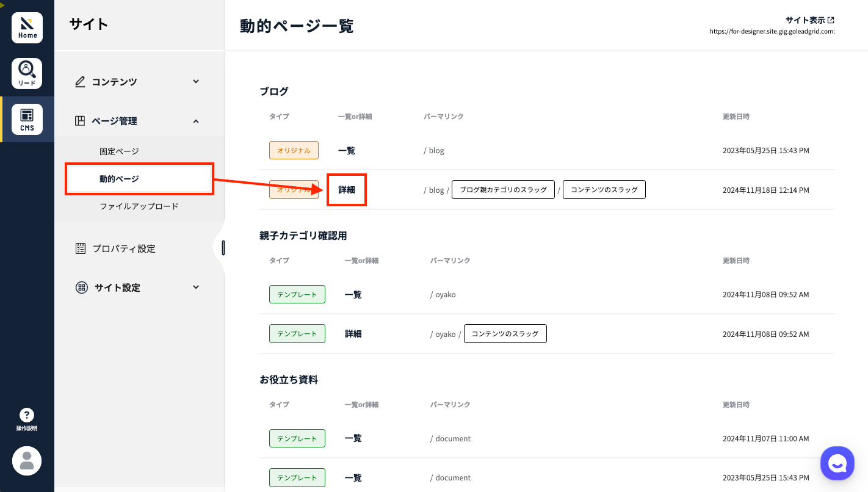The width and height of the screenshot is (868, 492).
Task: Click the '/ blog' permalink in the 一覧 row
Action: pos(434,150)
